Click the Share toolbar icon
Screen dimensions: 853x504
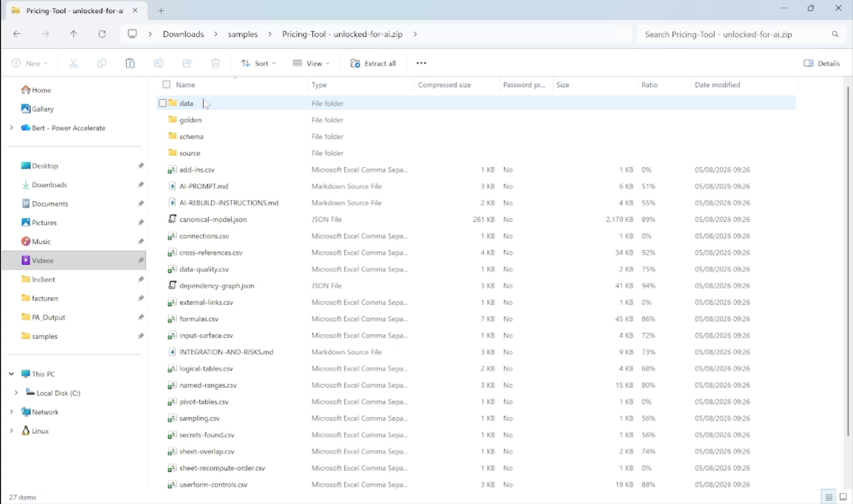pos(187,63)
